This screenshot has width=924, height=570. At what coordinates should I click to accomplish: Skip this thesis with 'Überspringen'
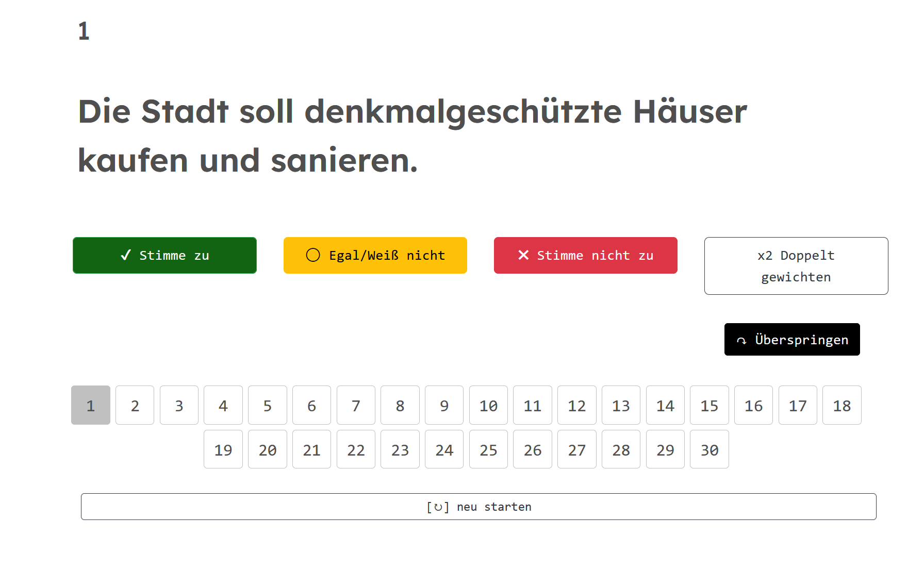791,340
